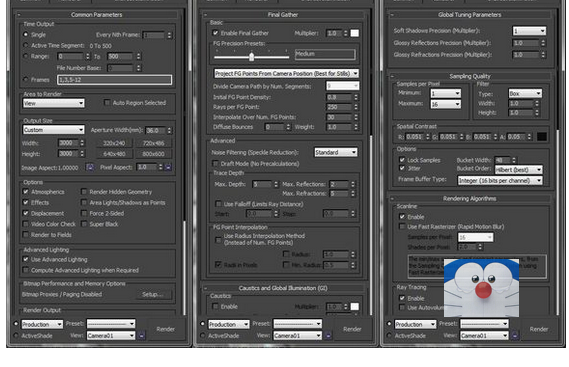569x367 pixels.
Task: Open the Filter Type Box dropdown
Action: click(x=525, y=94)
